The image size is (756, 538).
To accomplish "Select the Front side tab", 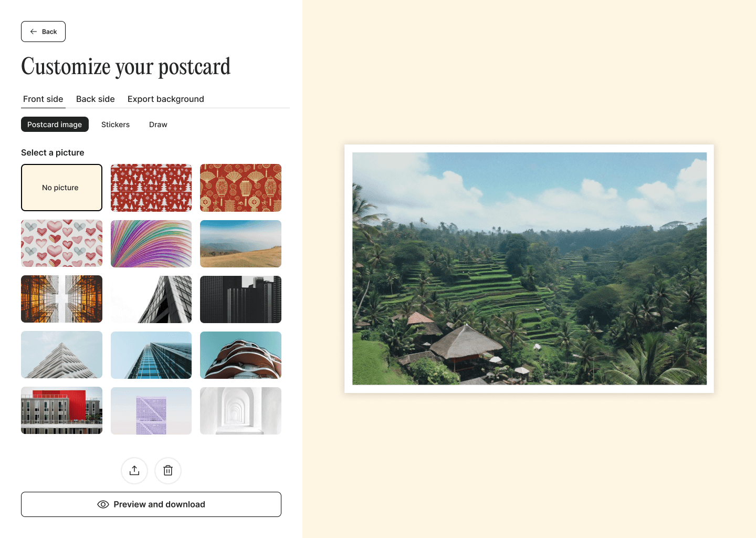I will pyautogui.click(x=43, y=99).
